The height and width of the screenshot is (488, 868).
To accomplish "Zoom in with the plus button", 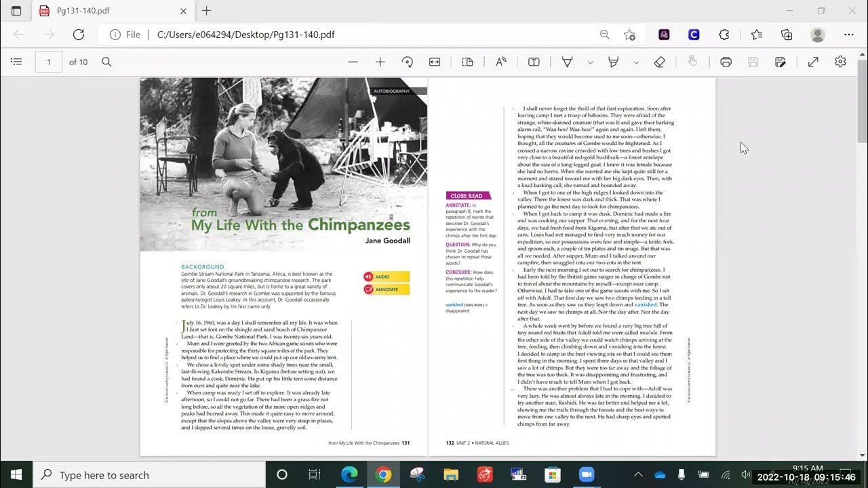I will pyautogui.click(x=380, y=62).
